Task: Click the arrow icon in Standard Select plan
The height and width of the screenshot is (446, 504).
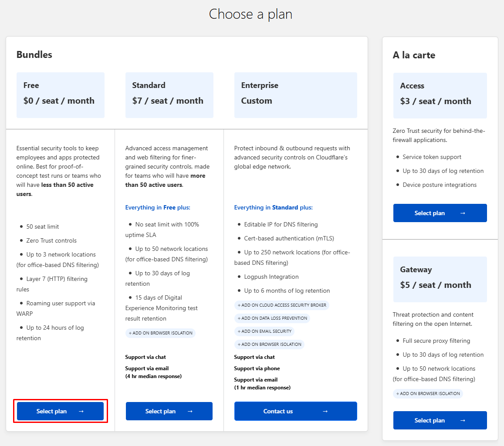Action: tap(190, 411)
